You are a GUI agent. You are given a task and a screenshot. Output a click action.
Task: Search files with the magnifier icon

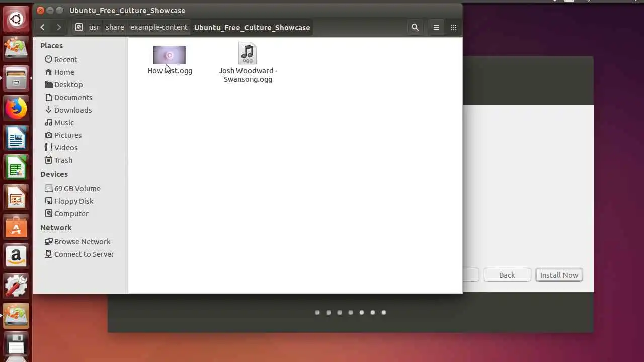tap(415, 27)
